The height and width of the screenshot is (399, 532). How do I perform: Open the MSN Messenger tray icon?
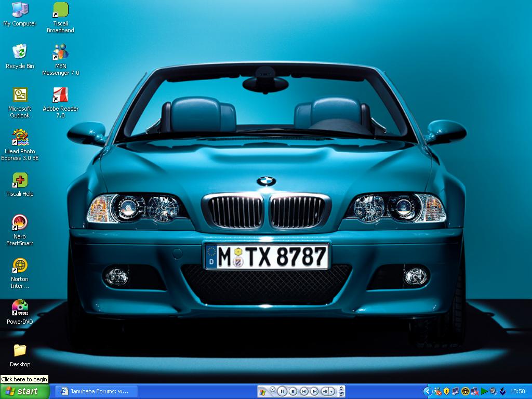pos(437,392)
